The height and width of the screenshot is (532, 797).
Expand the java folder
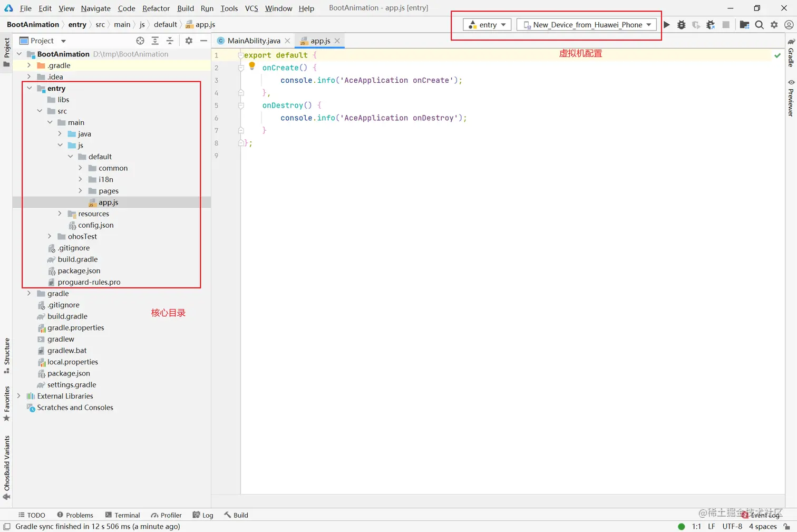click(x=60, y=133)
